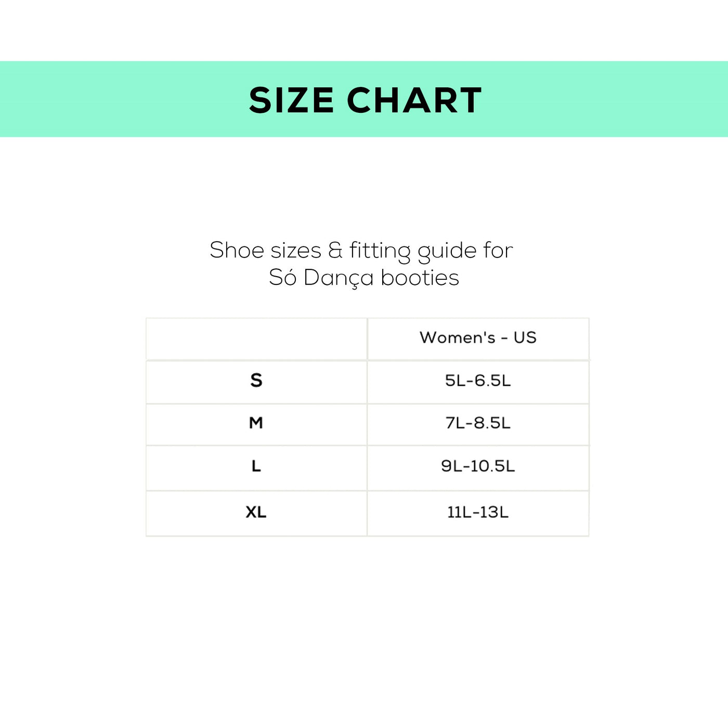Select the 'Shoe sizes' text

point(265,251)
